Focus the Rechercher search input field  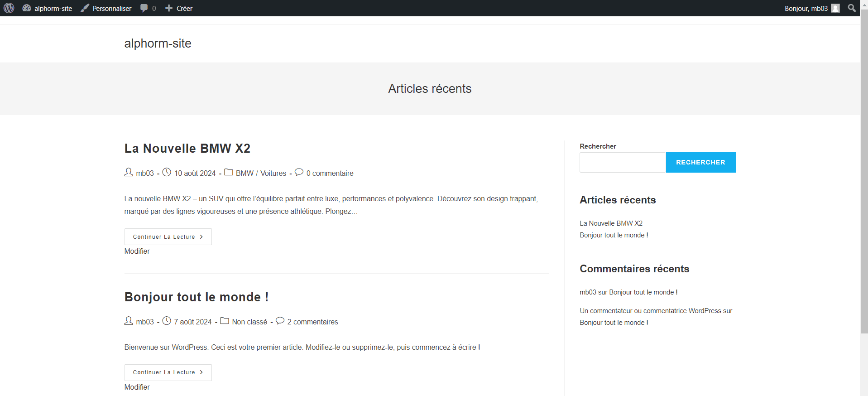click(623, 162)
